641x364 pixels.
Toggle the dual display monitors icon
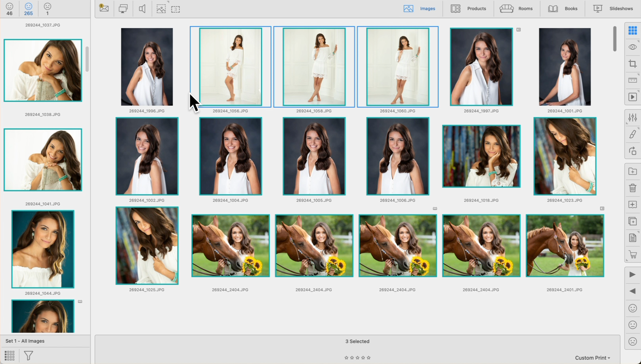tap(123, 9)
